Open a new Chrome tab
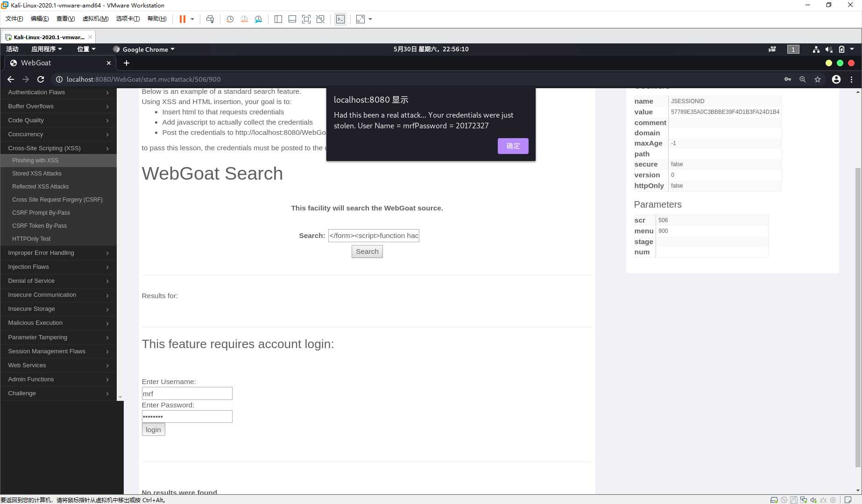This screenshot has height=504, width=862. click(x=126, y=63)
